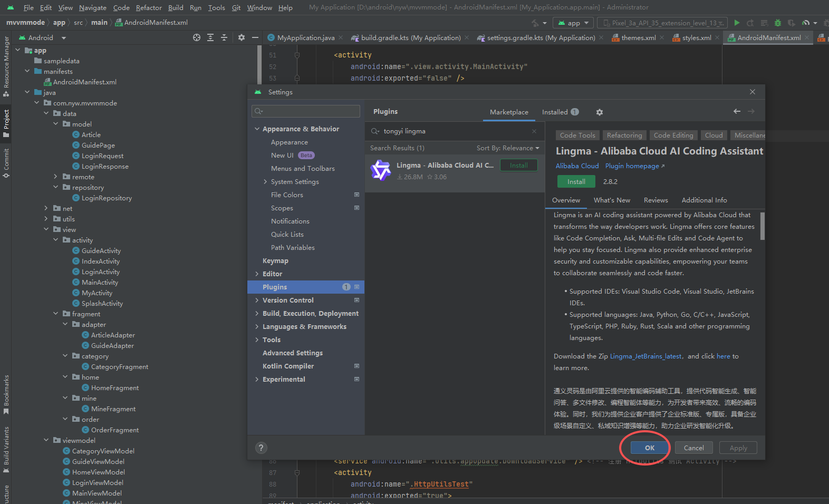Image resolution: width=829 pixels, height=504 pixels.
Task: Expand the remote folder in project tree
Action: click(55, 177)
